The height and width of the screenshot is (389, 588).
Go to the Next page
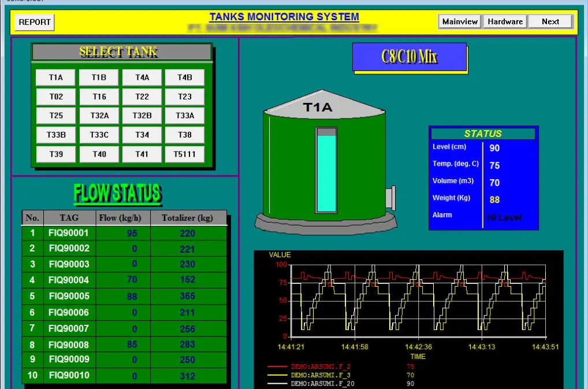[550, 21]
